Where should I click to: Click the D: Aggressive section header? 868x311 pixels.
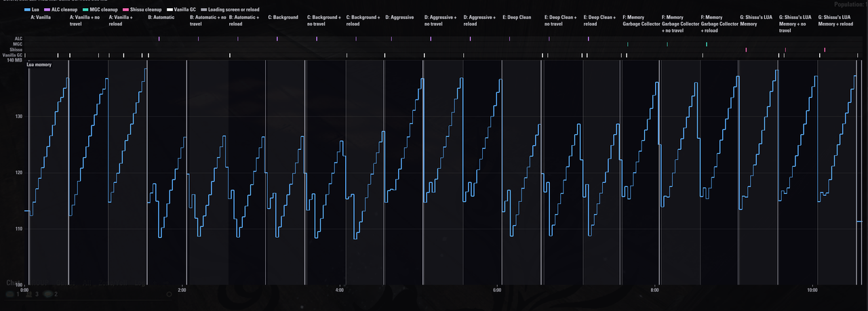(399, 17)
